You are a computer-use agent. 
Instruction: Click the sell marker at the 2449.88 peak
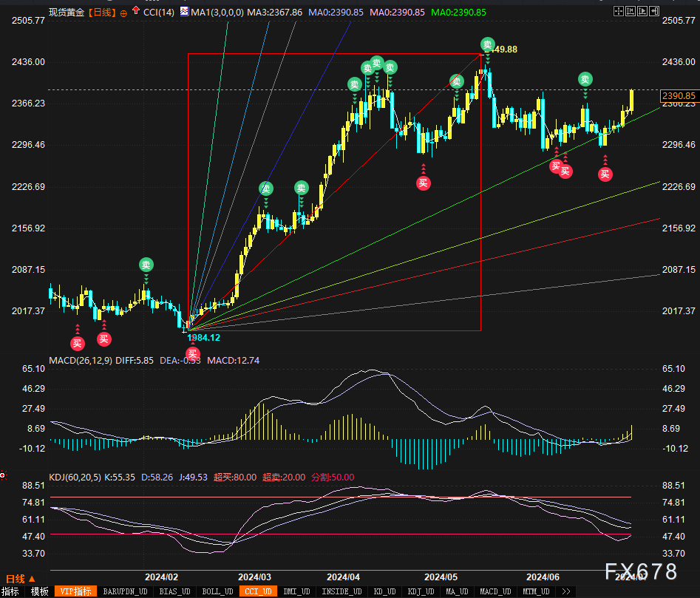tap(487, 44)
